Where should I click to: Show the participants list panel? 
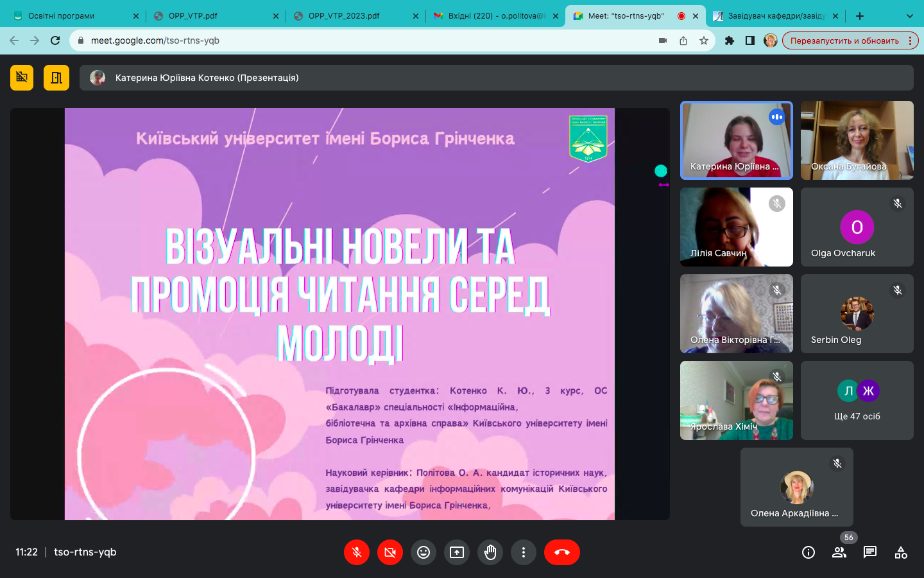(839, 552)
